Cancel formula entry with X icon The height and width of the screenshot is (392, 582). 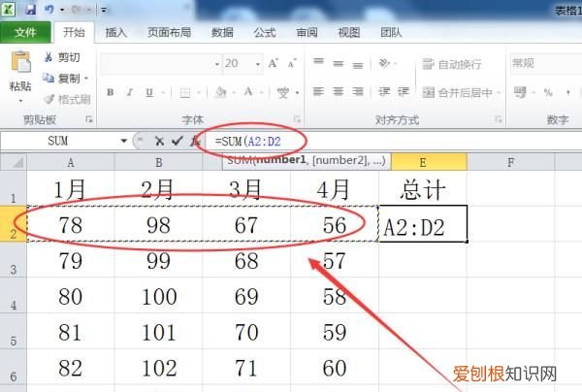(159, 141)
